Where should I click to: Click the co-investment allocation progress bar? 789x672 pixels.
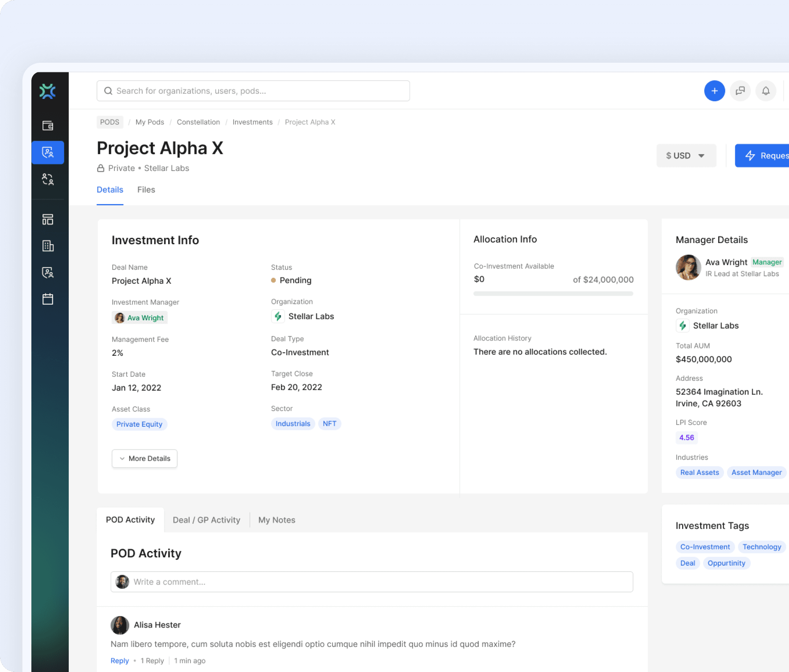tap(553, 294)
